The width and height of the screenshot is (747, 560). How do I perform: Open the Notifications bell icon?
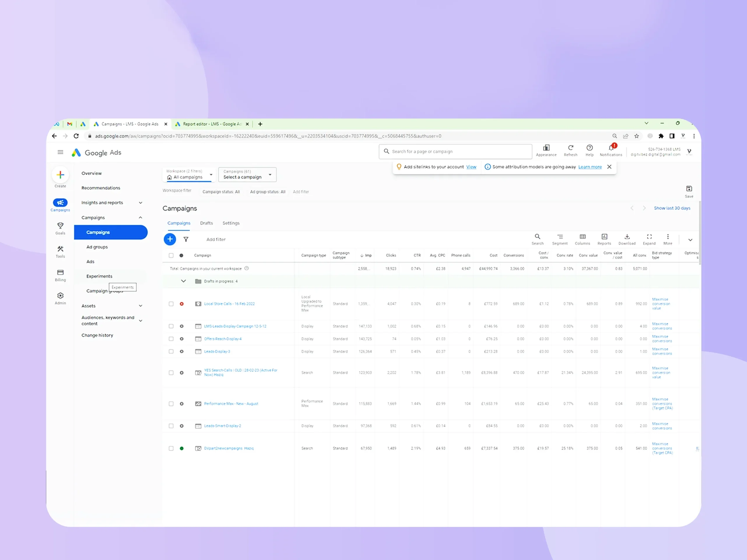[610, 148]
